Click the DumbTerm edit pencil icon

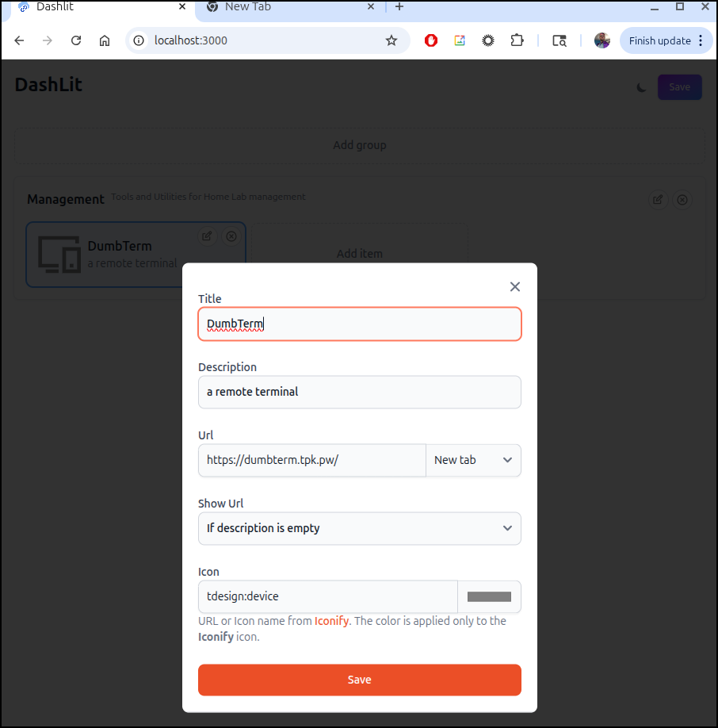coord(207,236)
